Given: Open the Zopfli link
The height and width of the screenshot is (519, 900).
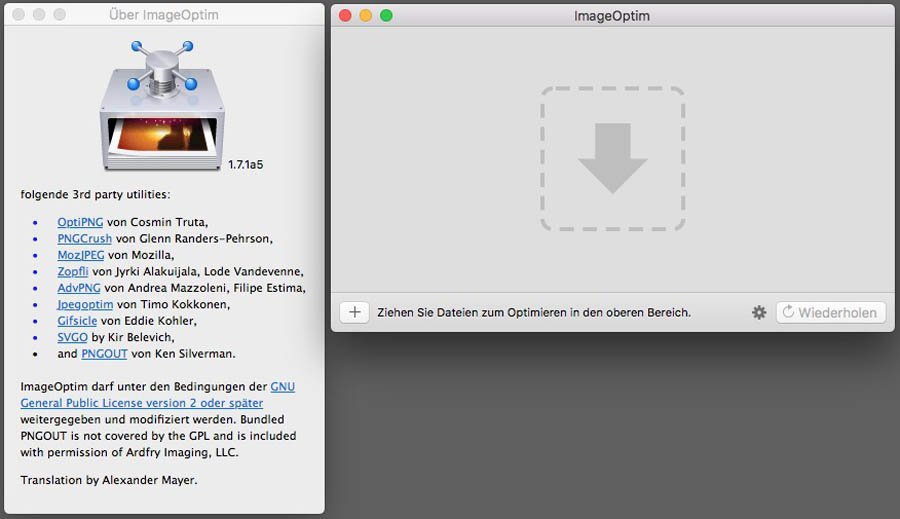Looking at the screenshot, I should [72, 272].
